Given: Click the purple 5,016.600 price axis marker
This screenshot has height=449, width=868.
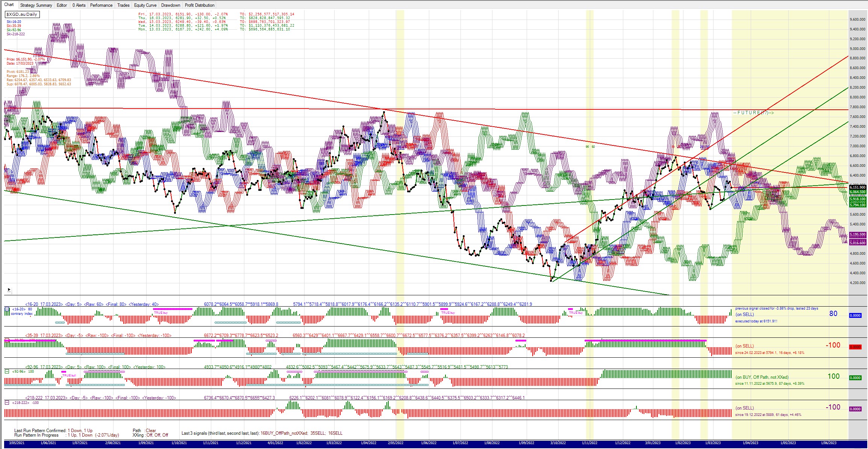Looking at the screenshot, I should click(x=857, y=243).
